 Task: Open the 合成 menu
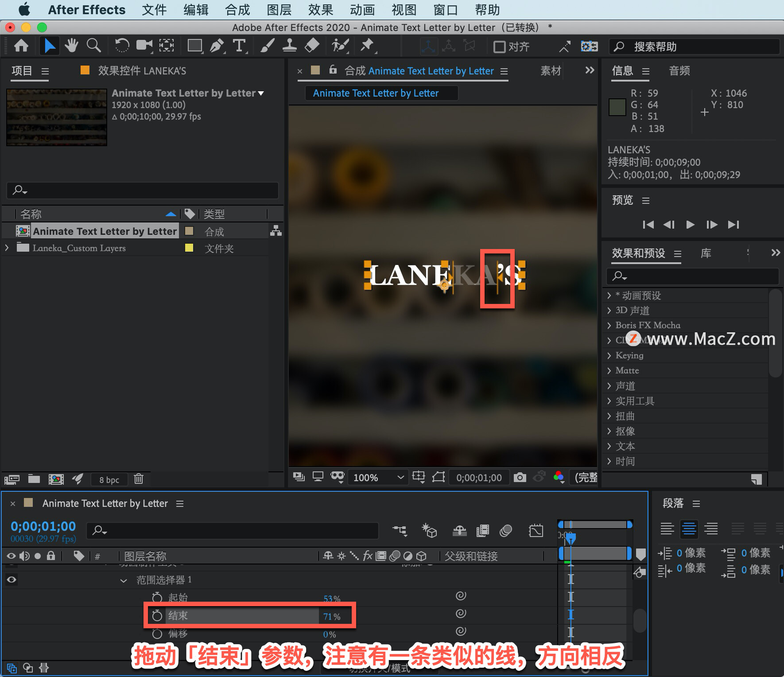237,10
